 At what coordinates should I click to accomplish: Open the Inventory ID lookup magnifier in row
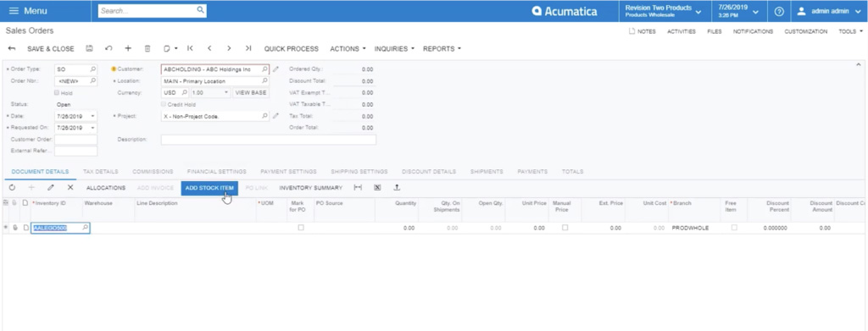(86, 228)
